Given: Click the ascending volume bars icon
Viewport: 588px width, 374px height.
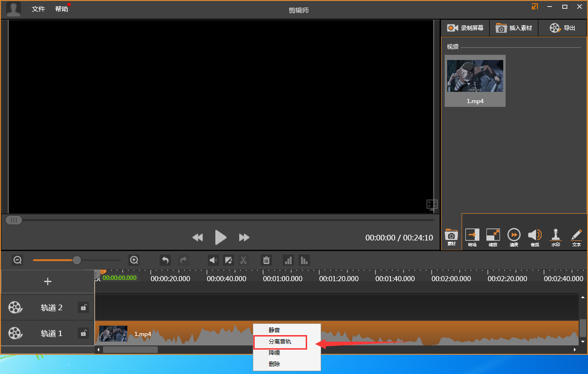Looking at the screenshot, I should click(x=289, y=260).
